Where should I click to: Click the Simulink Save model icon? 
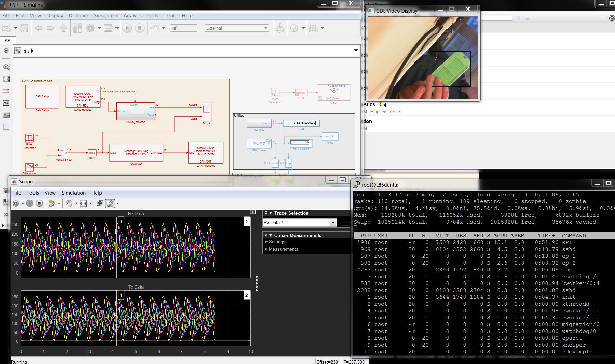(x=24, y=28)
